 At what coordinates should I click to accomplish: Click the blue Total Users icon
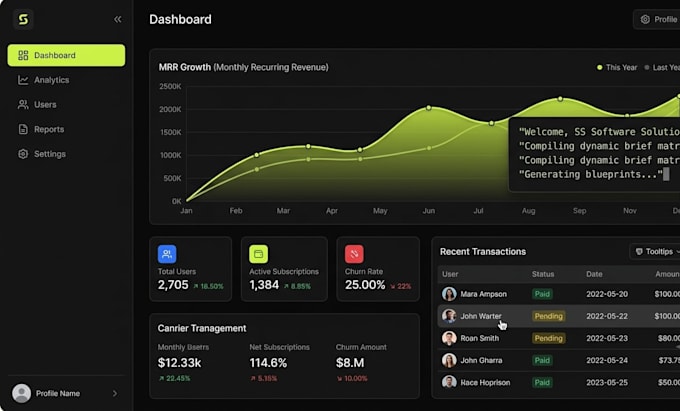[167, 254]
